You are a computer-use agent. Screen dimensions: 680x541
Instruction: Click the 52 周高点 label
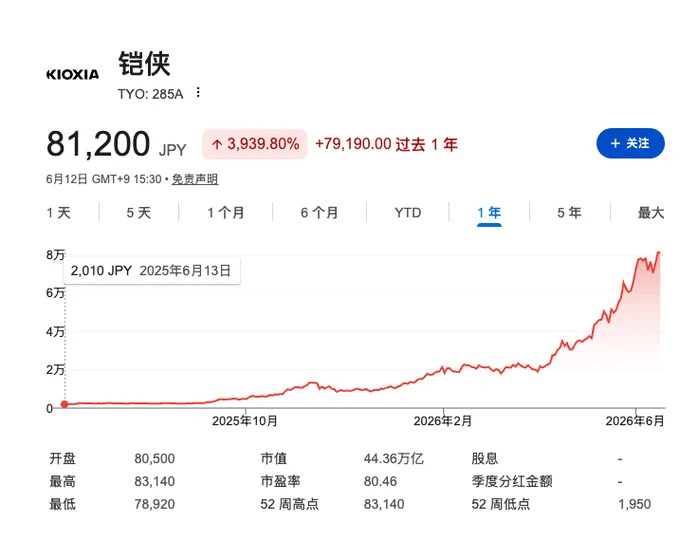[x=289, y=504]
